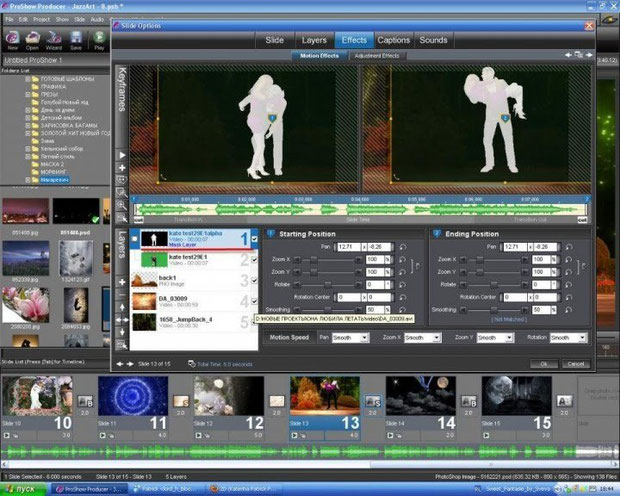Expand the Летний стиль folder
Image resolution: width=620 pixels, height=496 pixels.
(28, 156)
